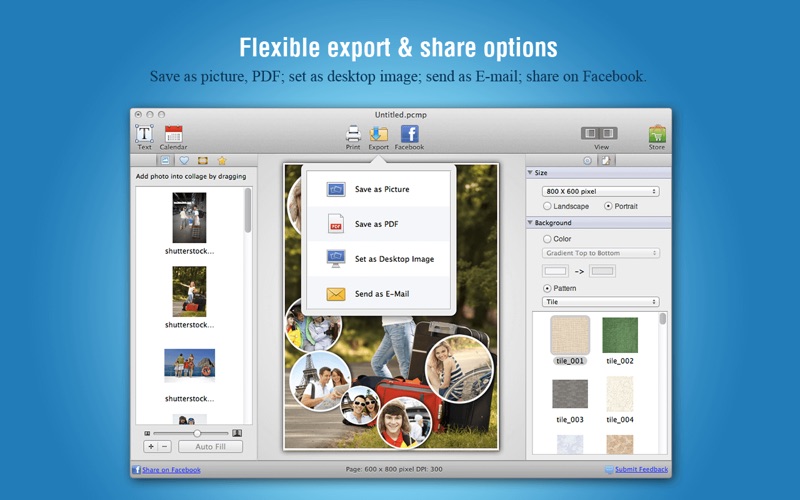Select the tile_003 gray pattern
The image size is (800, 500).
point(570,393)
